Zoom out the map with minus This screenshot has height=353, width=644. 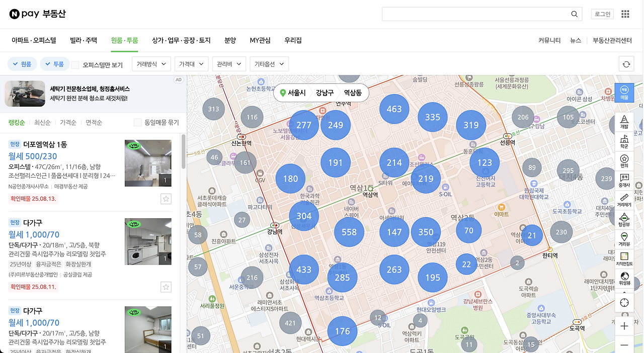(x=624, y=345)
